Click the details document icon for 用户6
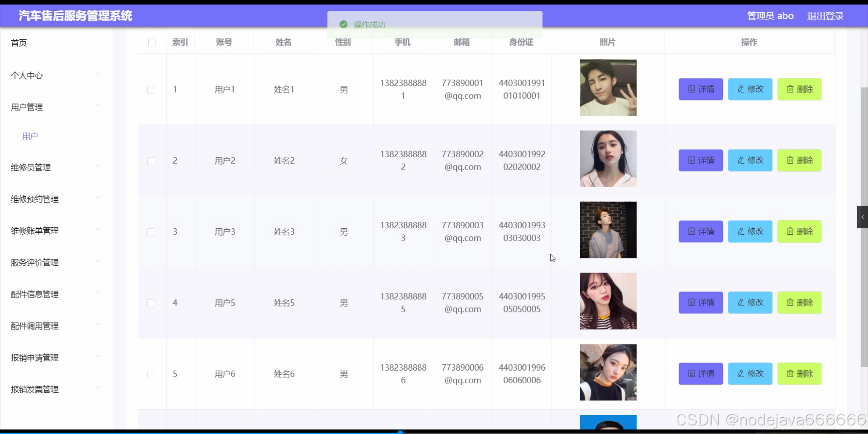The height and width of the screenshot is (434, 868). pyautogui.click(x=692, y=373)
